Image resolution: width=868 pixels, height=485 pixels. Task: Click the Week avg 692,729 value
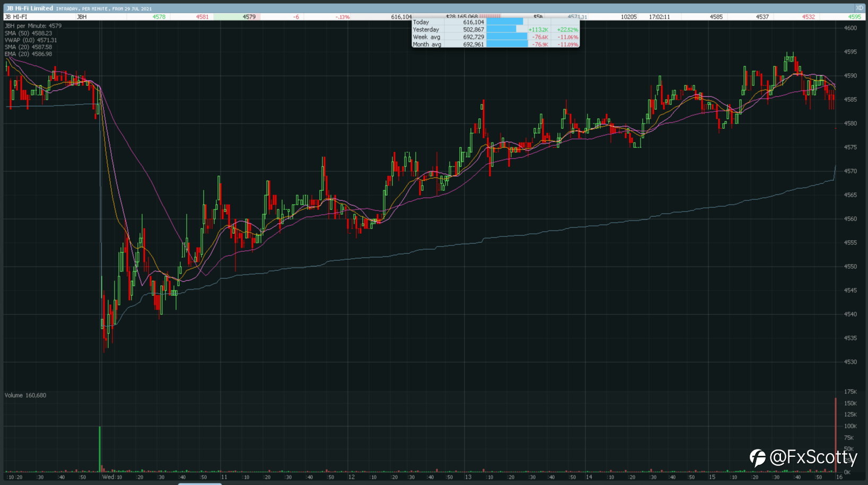474,37
